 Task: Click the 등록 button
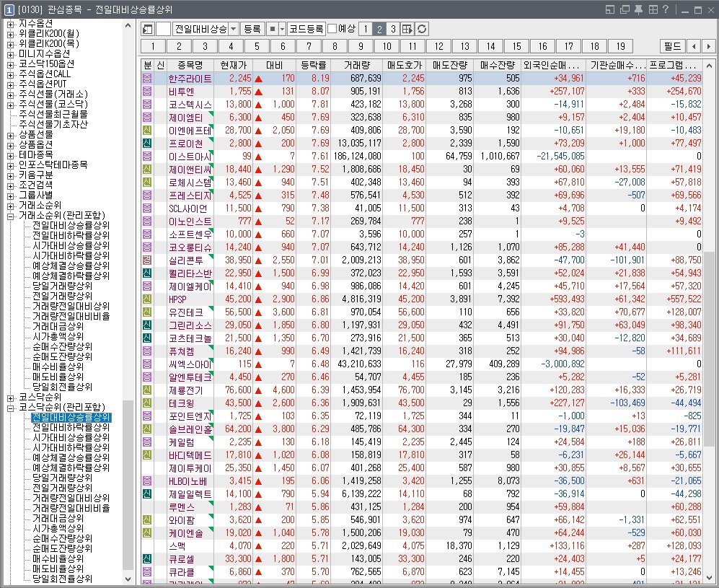coord(252,30)
